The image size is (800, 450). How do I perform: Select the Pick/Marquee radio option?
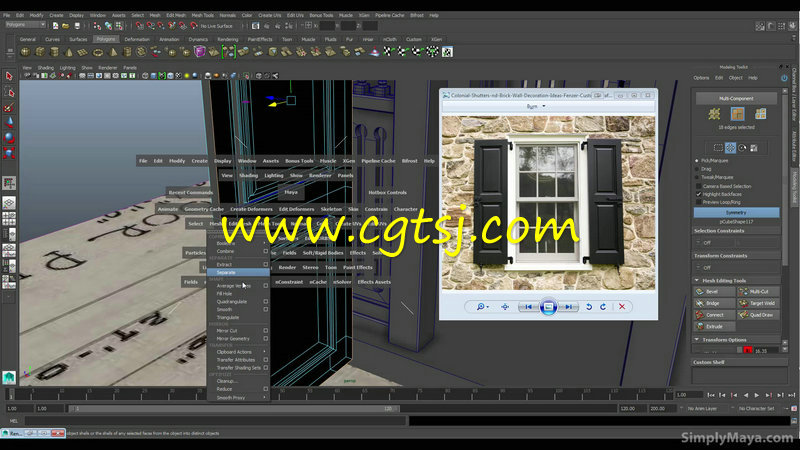click(697, 161)
